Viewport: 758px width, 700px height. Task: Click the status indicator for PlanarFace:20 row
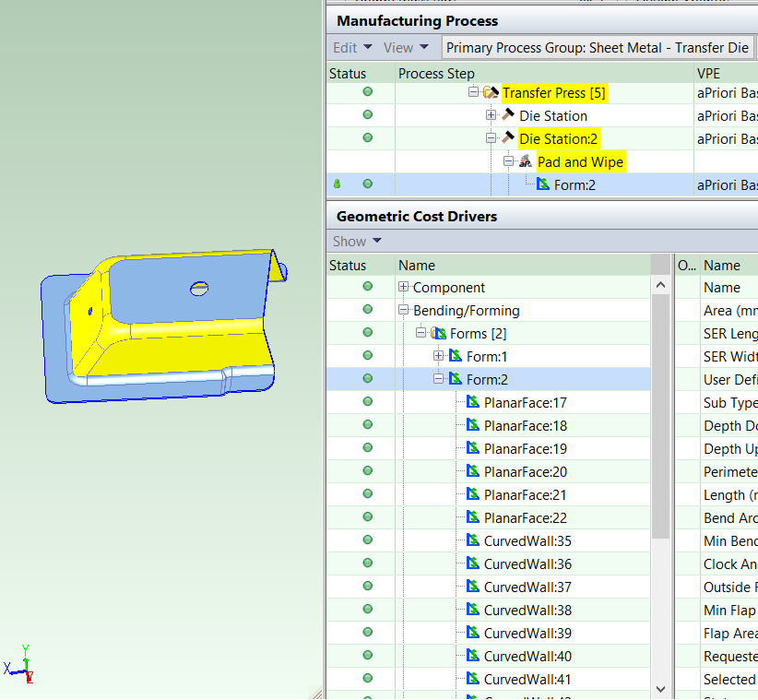(367, 471)
